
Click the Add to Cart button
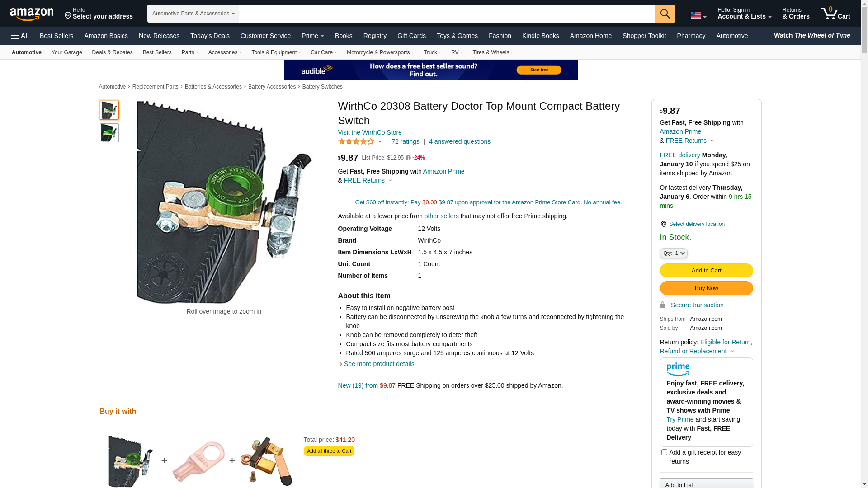(x=706, y=270)
